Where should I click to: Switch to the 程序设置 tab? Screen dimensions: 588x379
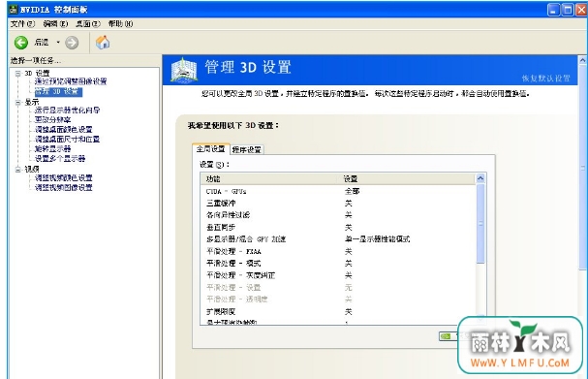click(x=247, y=149)
